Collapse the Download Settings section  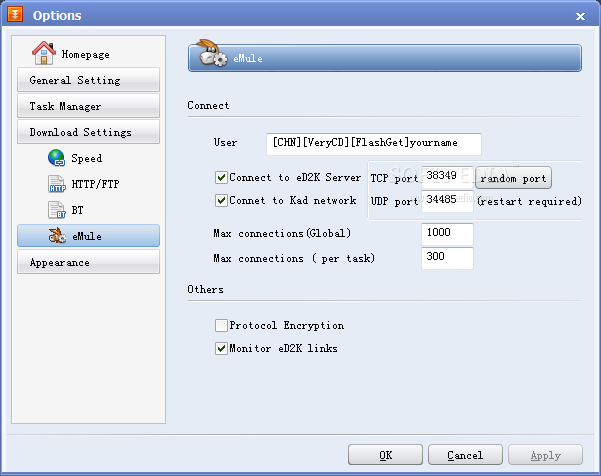click(x=89, y=132)
